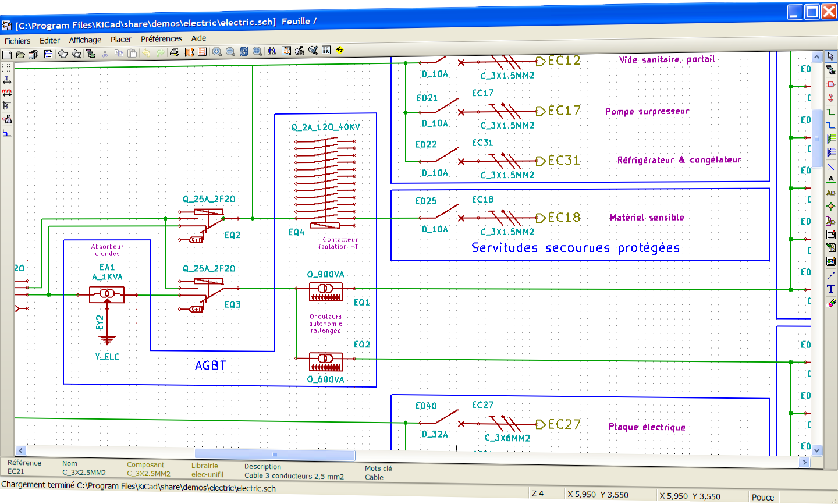Redraw the schematic view icon
This screenshot has width=838, height=504.
244,51
